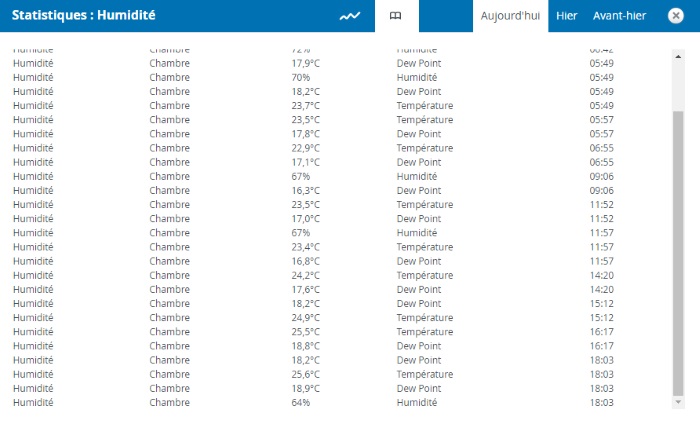Switch to the Hier tab
The height and width of the screenshot is (421, 700).
point(567,16)
